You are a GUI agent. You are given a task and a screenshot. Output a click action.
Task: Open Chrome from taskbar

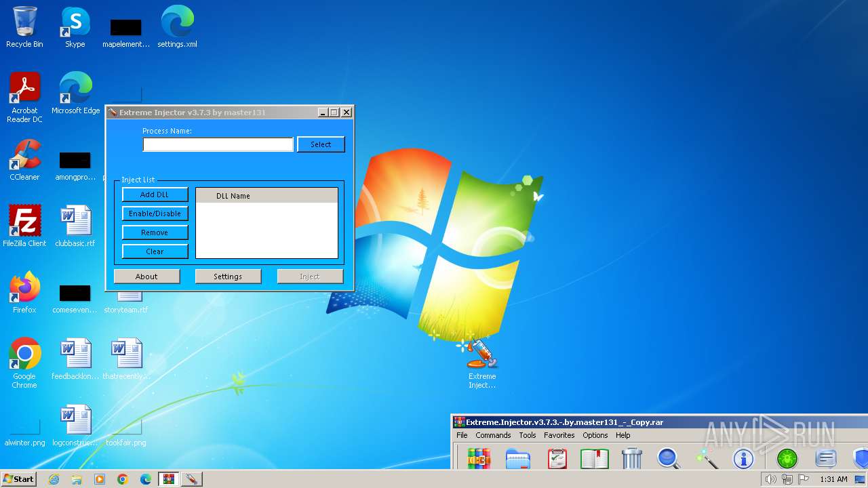pos(123,479)
